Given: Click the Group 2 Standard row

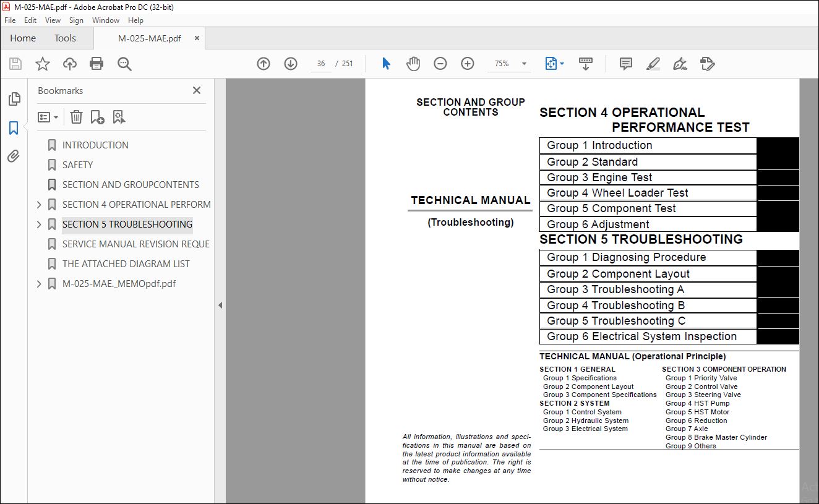Looking at the screenshot, I should click(x=648, y=162).
